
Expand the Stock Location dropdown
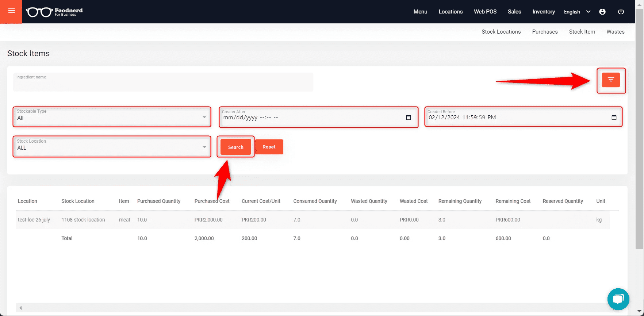click(112, 147)
